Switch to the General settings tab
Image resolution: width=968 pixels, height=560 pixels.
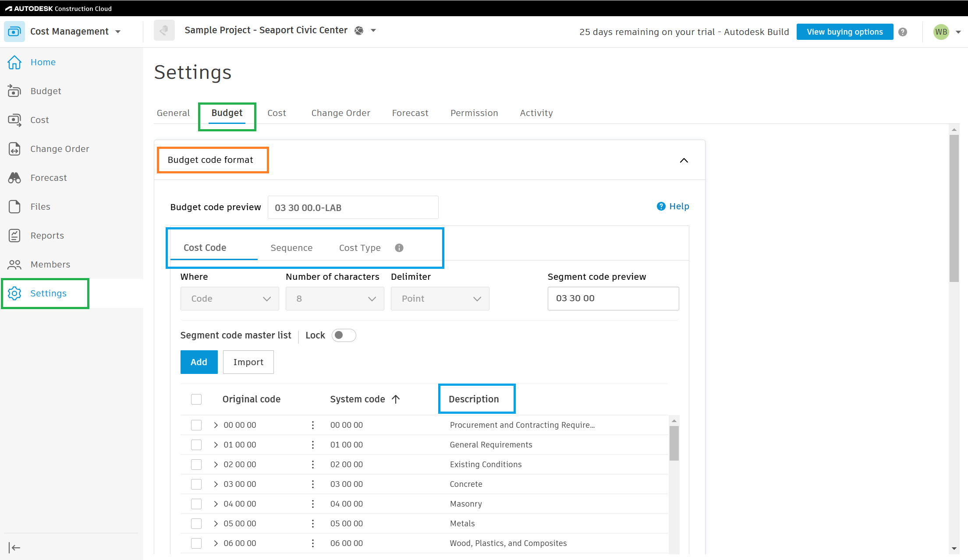click(x=173, y=113)
